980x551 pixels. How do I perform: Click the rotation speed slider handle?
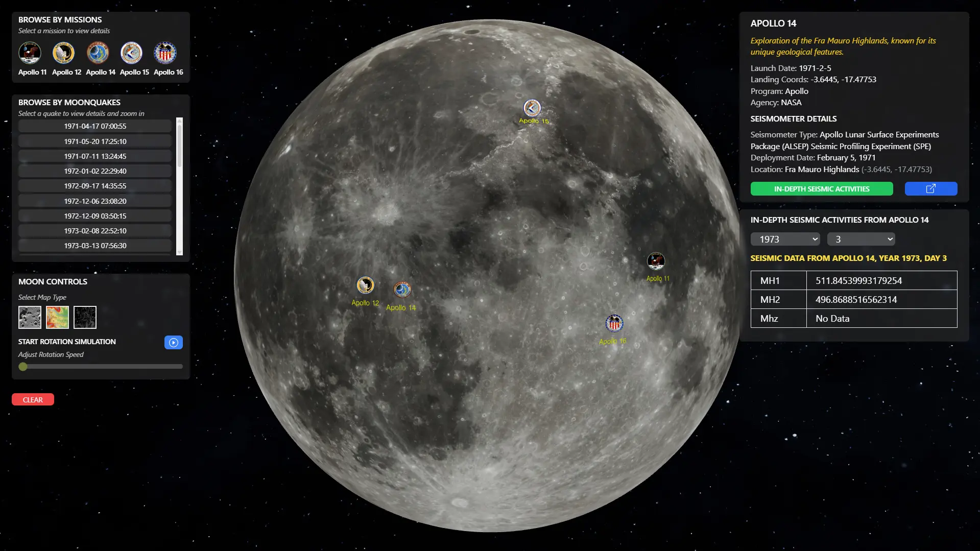[x=23, y=367]
